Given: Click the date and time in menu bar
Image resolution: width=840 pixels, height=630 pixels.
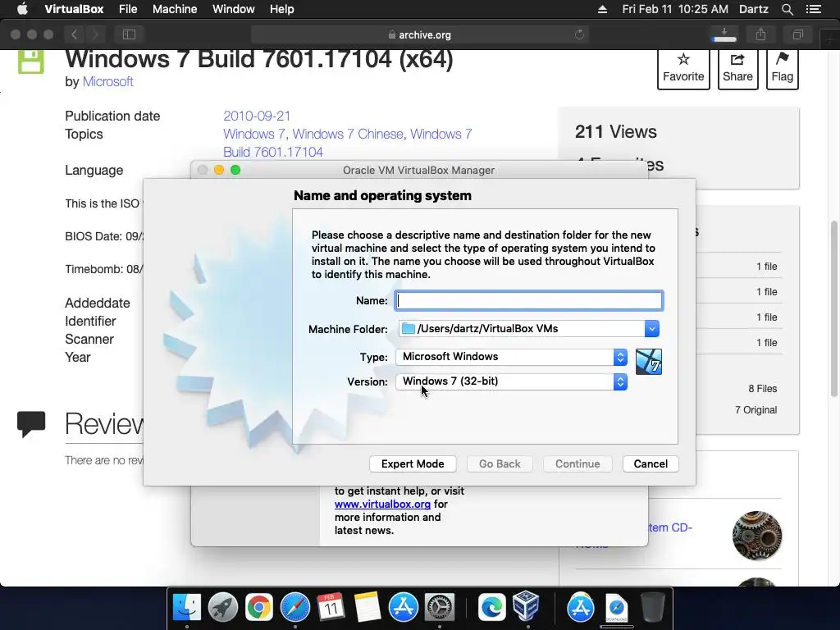Looking at the screenshot, I should click(675, 9).
